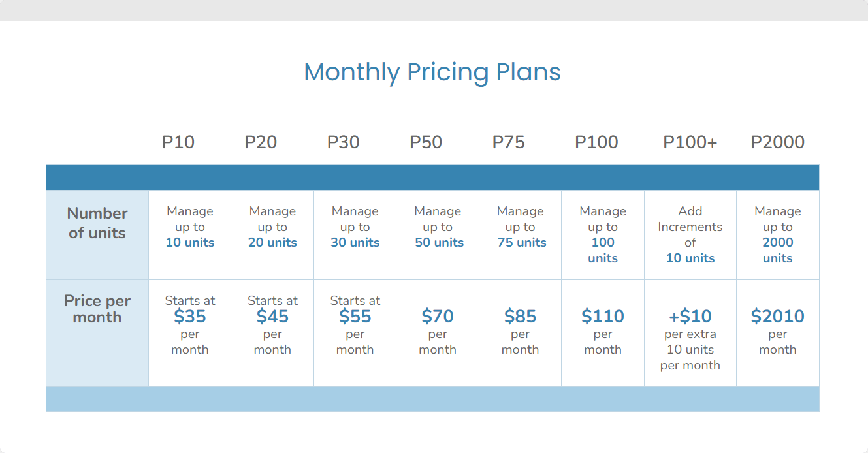Click the Add Increments of 10 units cell
Viewport: 868px width, 453px height.
690,235
